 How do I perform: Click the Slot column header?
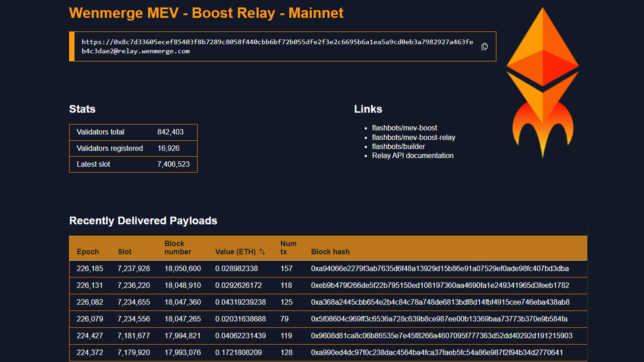(x=125, y=252)
